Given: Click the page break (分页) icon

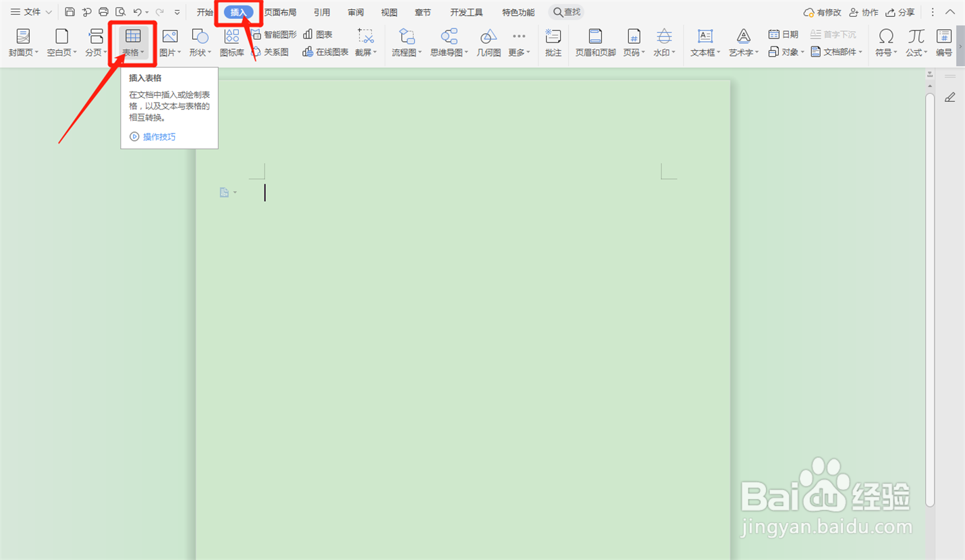Looking at the screenshot, I should tap(96, 36).
